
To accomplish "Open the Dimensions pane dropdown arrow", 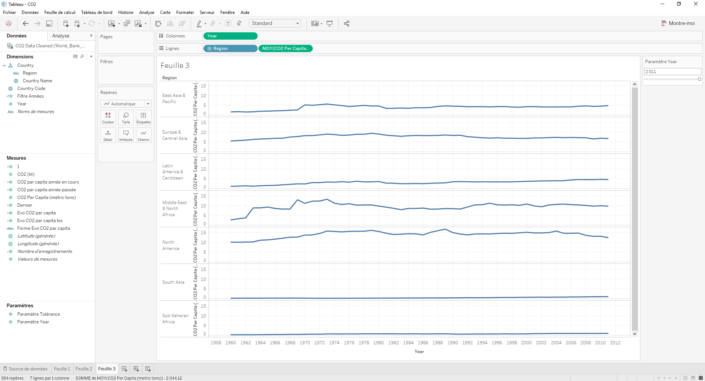I will (x=91, y=57).
